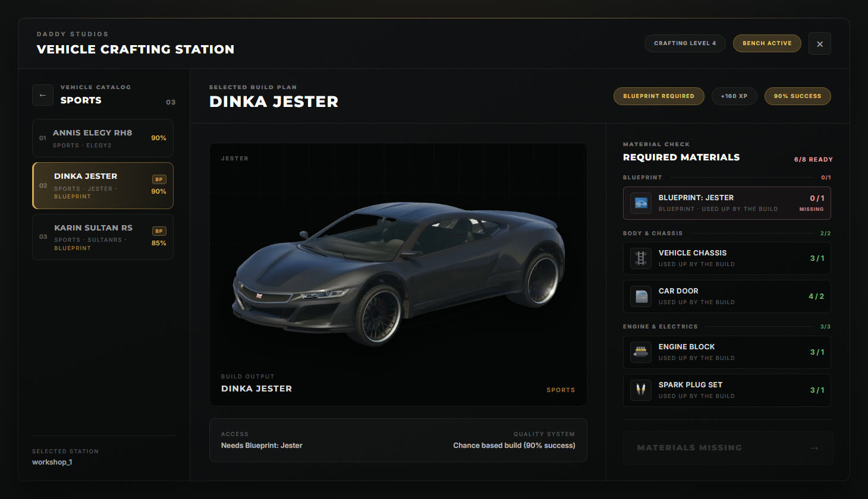This screenshot has width=868, height=499.
Task: Click the Blueprint Required tag
Action: click(659, 96)
